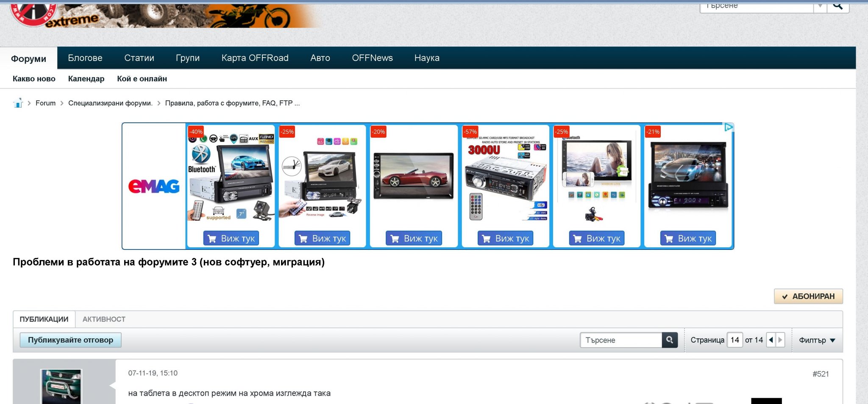The height and width of the screenshot is (404, 868).
Task: Click Виж тук under the -20% product
Action: 414,238
